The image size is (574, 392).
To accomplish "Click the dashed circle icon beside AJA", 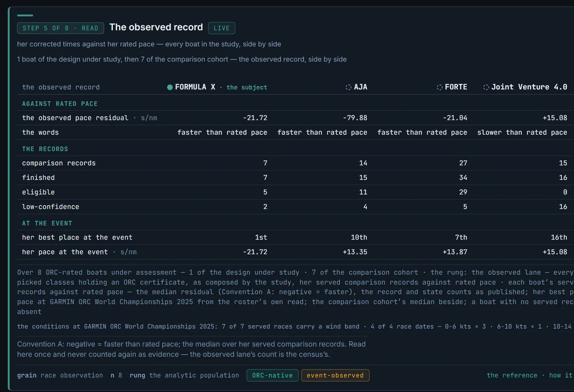I will pos(348,87).
